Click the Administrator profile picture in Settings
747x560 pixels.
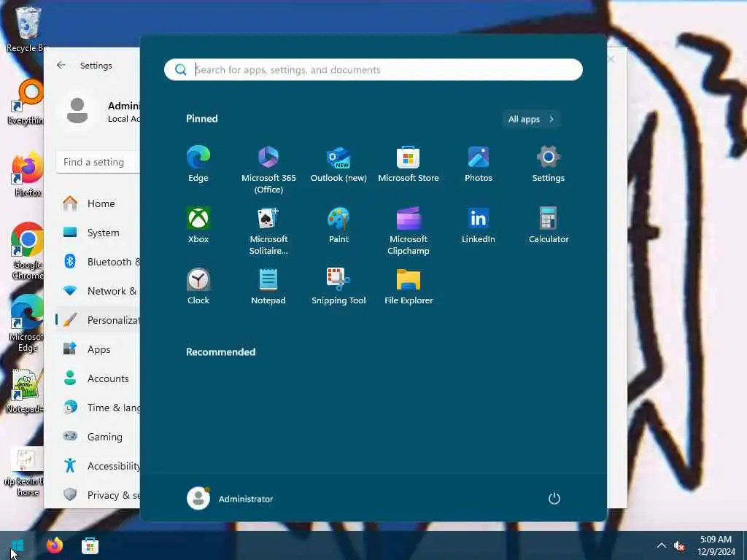click(77, 111)
